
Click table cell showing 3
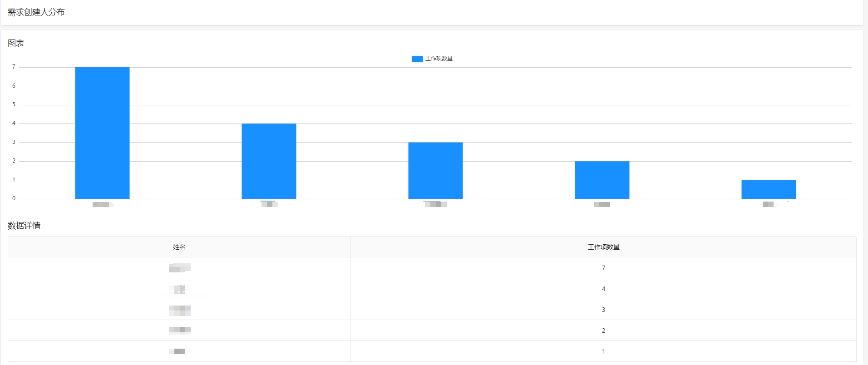click(x=603, y=310)
